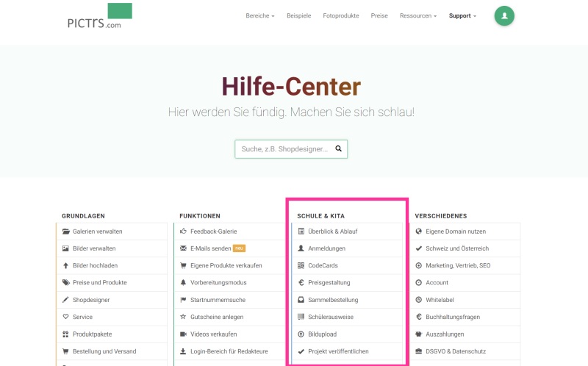Open the Sammelbestellung help link
This screenshot has width=588, height=366.
(x=333, y=300)
